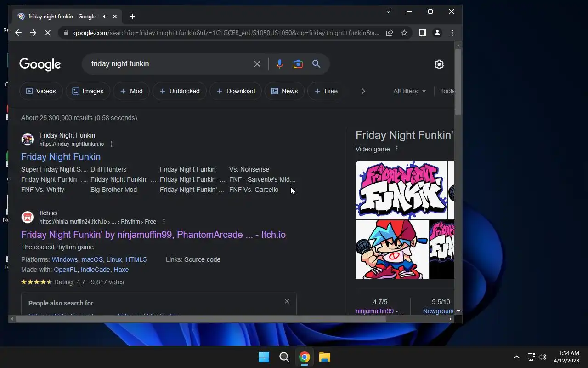Dismiss the People also search for box
The image size is (588, 368).
tap(287, 301)
